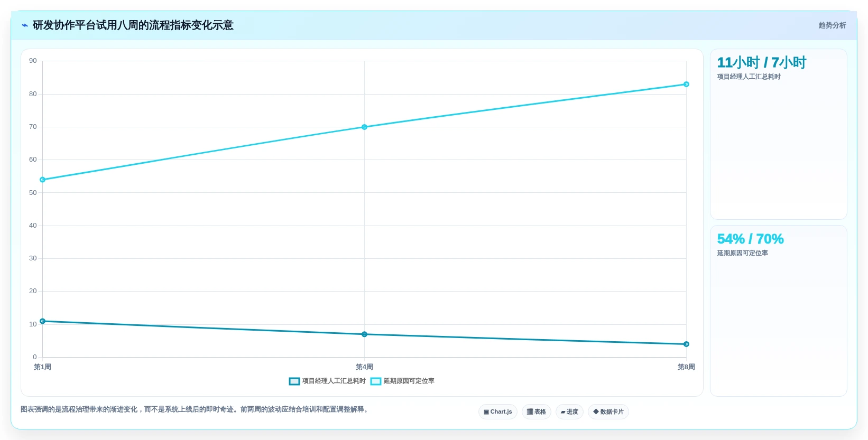The width and height of the screenshot is (868, 440).
Task: Click 第1周 point on 项目经理人工汇总耗时 line
Action: point(43,321)
